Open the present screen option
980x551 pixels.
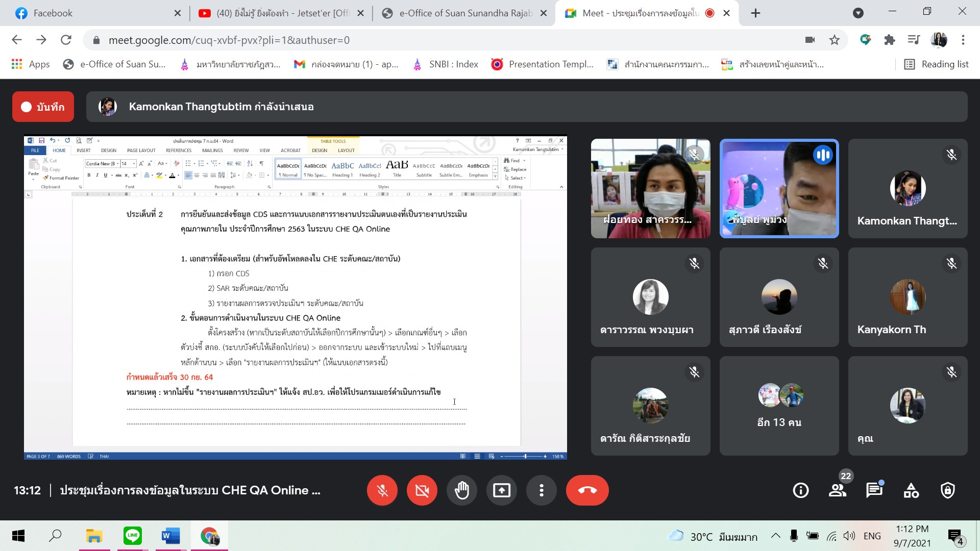click(502, 490)
